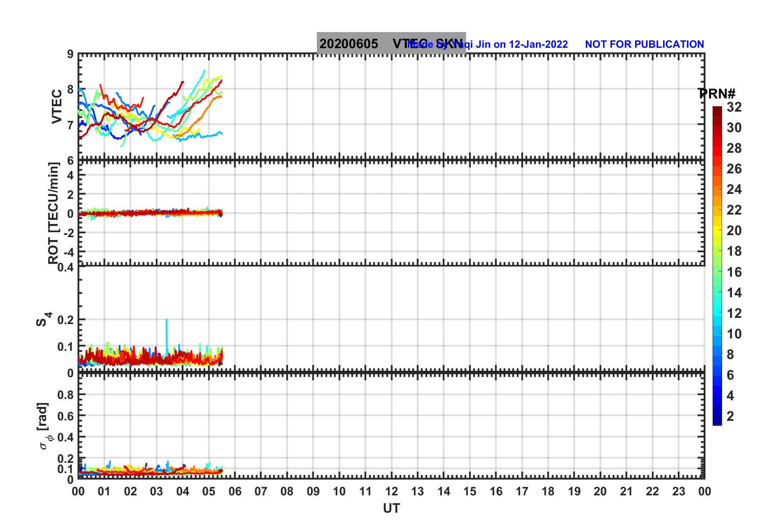Viewport: 783px width, 532px height.
Task: Select the "VTEC" y-axis label
Action: pos(57,107)
